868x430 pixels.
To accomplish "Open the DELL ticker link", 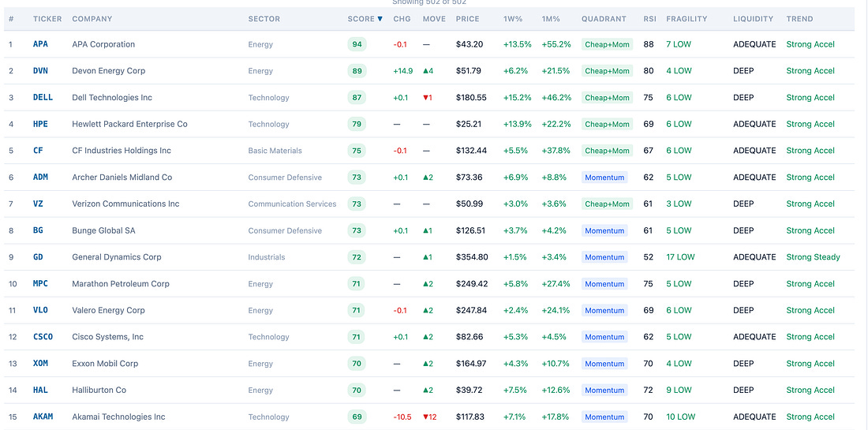I will [43, 97].
